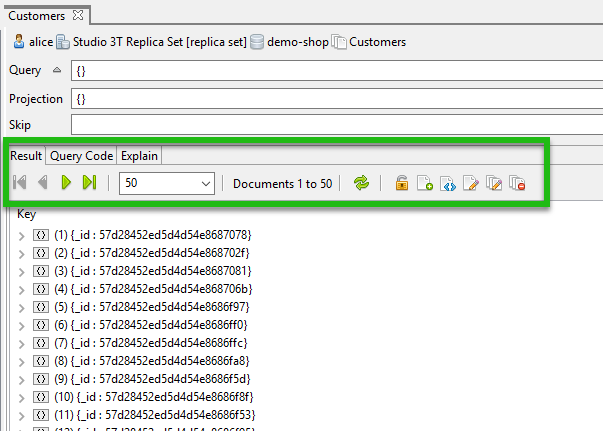Click the add document icon
The image size is (603, 431).
(425, 183)
